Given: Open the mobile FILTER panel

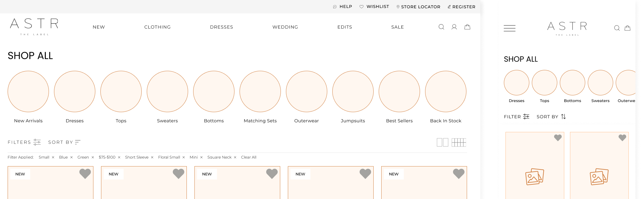Looking at the screenshot, I should [517, 117].
